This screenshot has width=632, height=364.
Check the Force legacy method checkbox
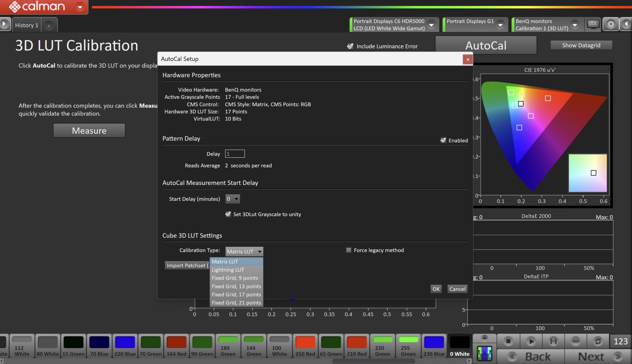coord(348,250)
